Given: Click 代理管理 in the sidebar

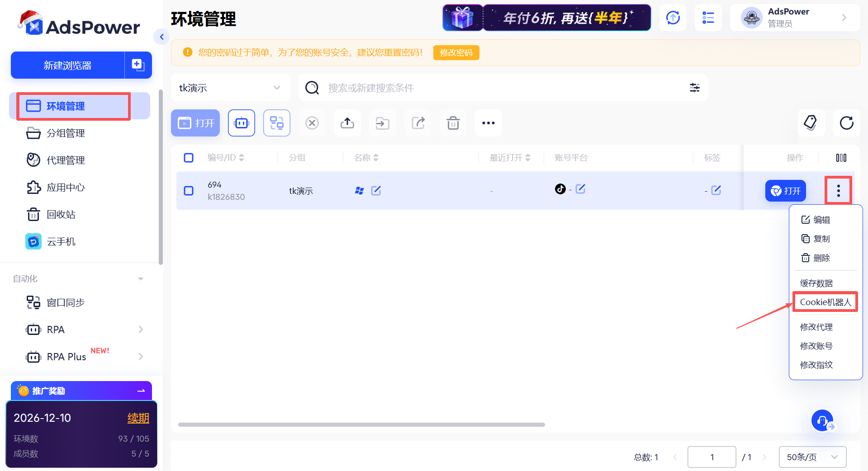Looking at the screenshot, I should coord(66,160).
